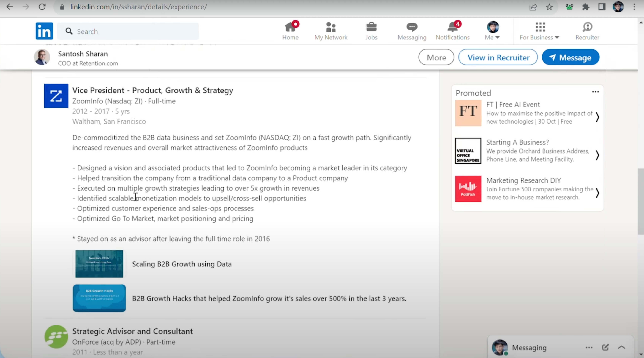Click View in Recruiter button
Image resolution: width=644 pixels, height=358 pixels.
(x=498, y=57)
